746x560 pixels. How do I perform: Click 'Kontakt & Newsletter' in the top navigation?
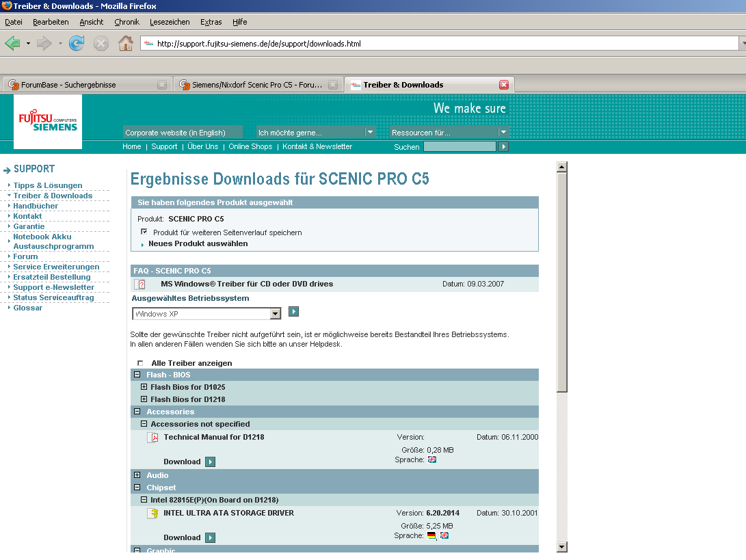[317, 146]
